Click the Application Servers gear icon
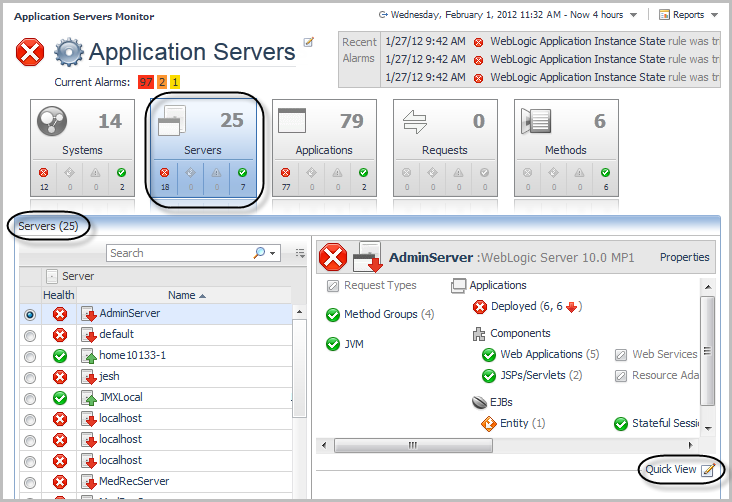 coord(69,52)
